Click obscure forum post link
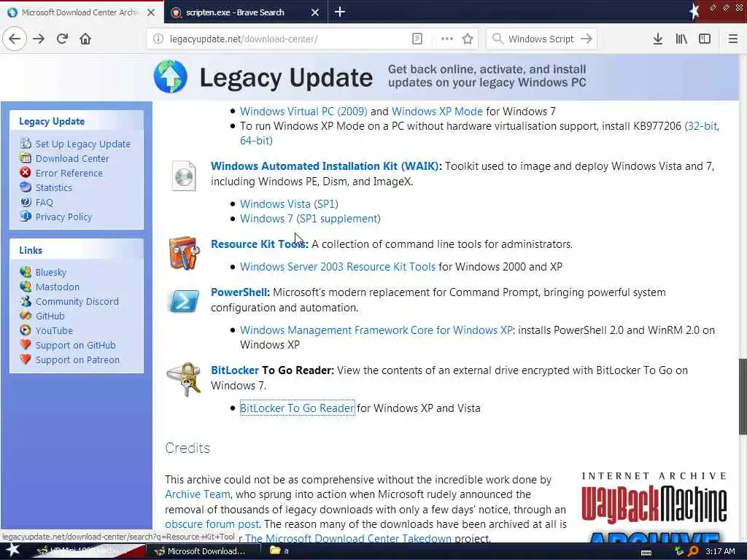 (x=212, y=524)
